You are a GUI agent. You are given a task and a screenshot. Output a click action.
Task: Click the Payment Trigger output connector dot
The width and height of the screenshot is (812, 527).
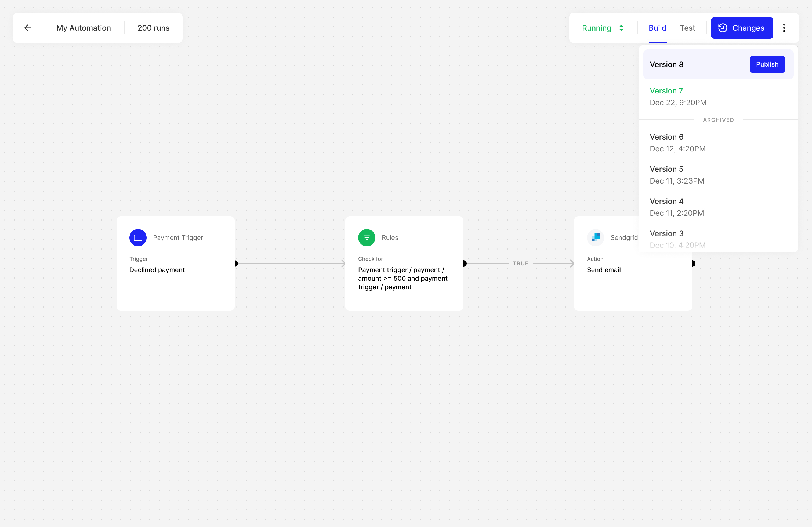236,263
